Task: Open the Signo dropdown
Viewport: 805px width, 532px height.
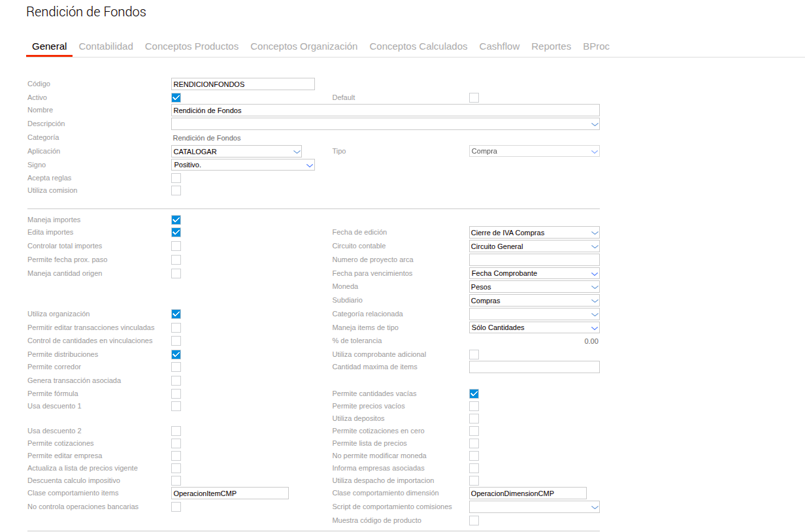Action: point(243,165)
